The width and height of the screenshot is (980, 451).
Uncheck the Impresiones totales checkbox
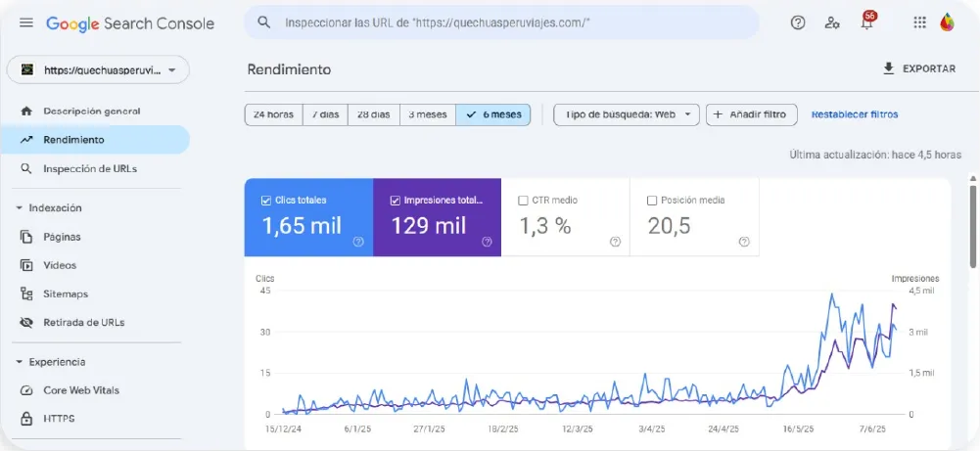point(395,201)
